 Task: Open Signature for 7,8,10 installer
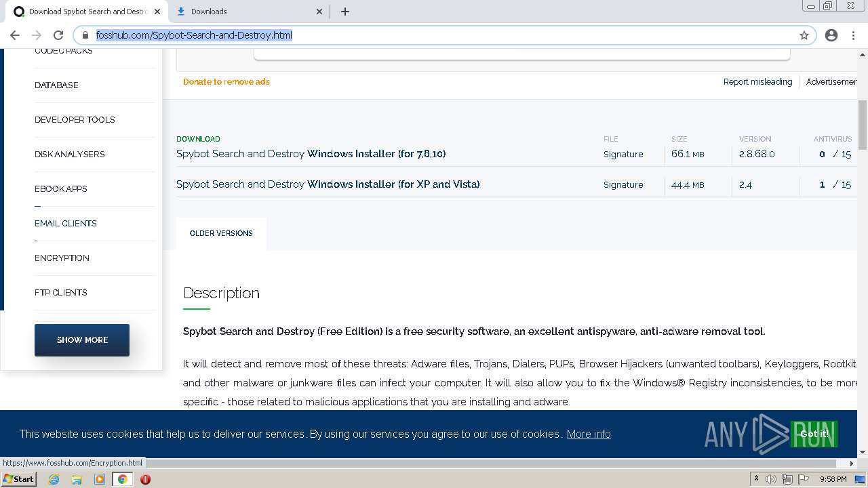[x=623, y=155]
